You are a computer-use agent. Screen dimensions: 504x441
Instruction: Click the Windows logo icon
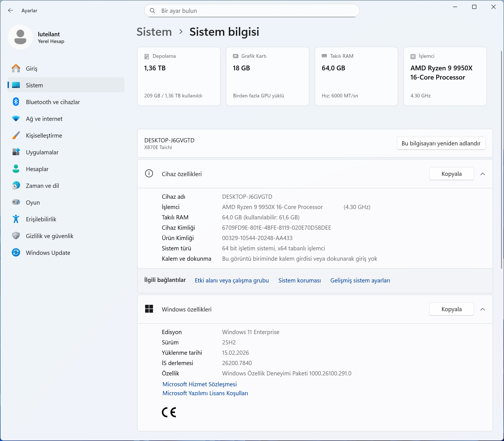(149, 309)
